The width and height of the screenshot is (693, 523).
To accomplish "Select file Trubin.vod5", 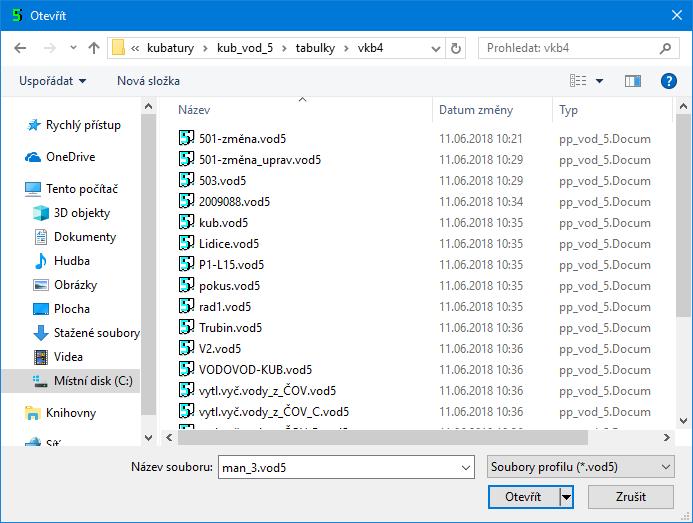I will pos(230,328).
